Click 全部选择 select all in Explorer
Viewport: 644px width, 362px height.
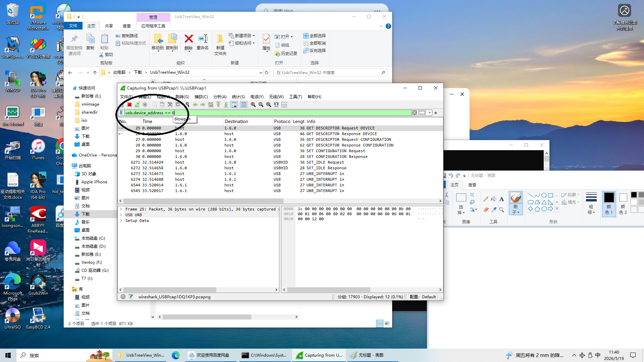[x=315, y=36]
